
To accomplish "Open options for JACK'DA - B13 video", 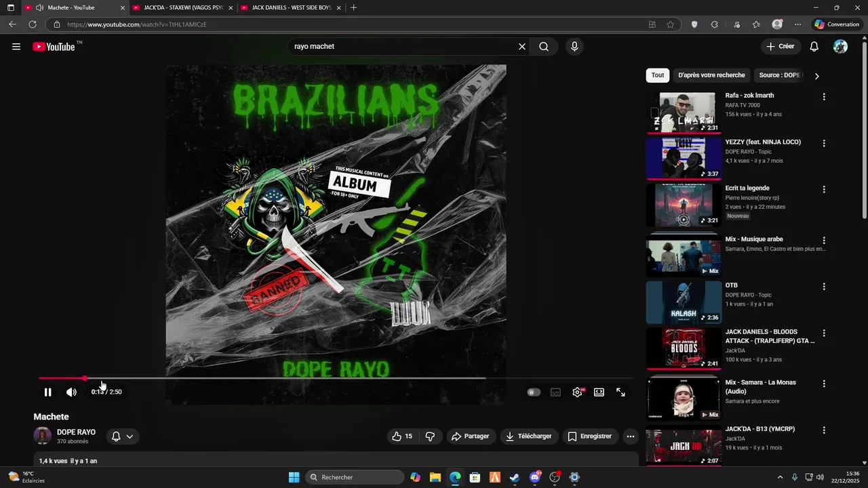I will pyautogui.click(x=824, y=430).
